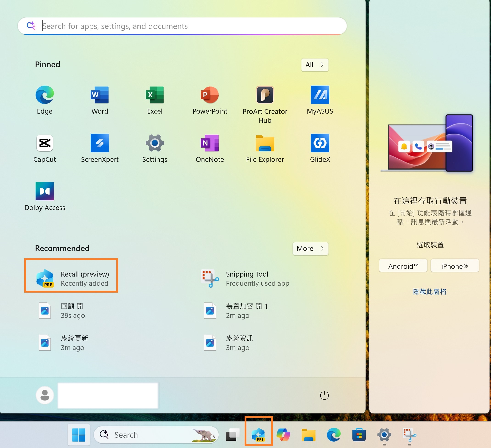Open File Explorer from the taskbar
Viewport: 491px width, 448px height.
point(308,435)
